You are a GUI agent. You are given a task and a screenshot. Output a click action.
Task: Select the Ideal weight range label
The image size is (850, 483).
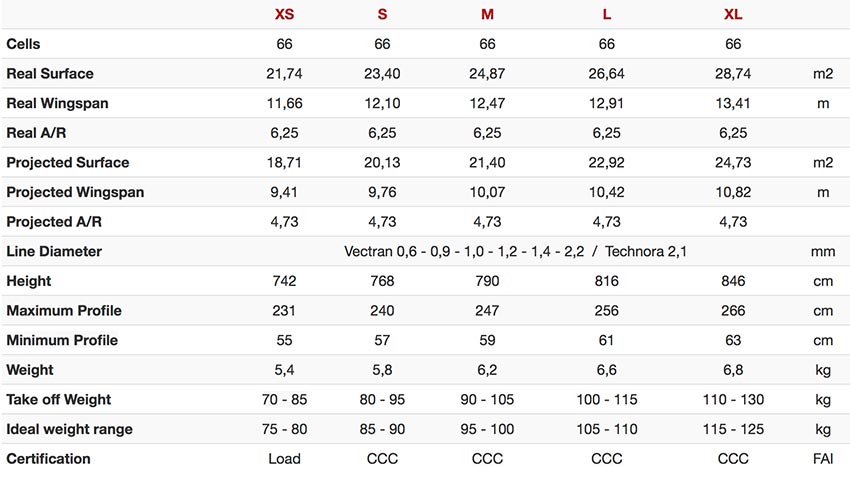click(x=69, y=429)
